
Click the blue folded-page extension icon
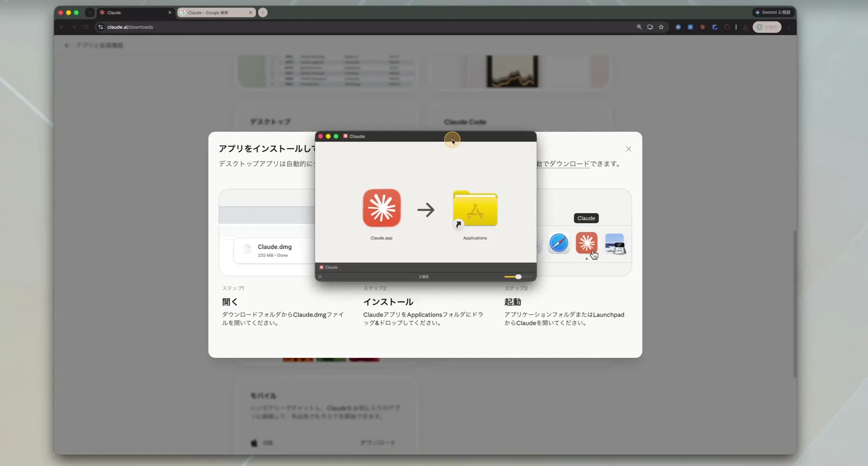click(x=715, y=27)
